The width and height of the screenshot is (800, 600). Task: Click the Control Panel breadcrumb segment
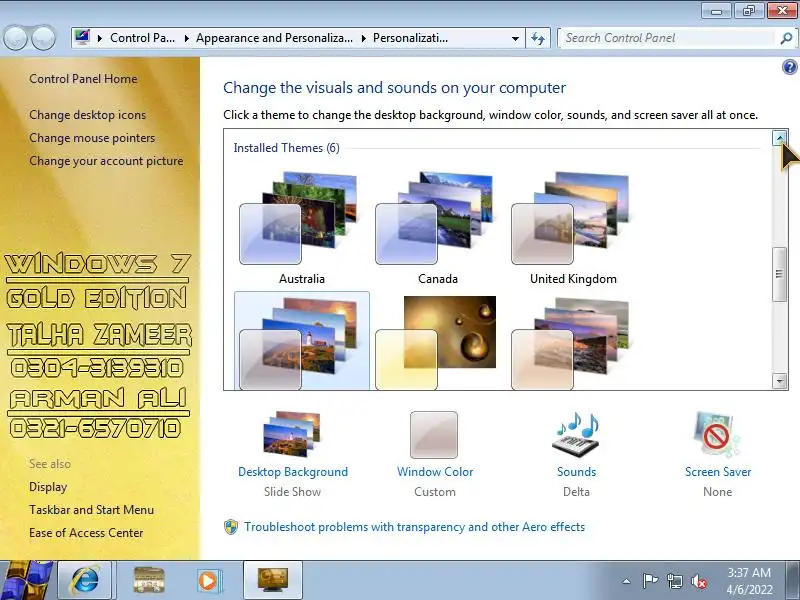(142, 38)
